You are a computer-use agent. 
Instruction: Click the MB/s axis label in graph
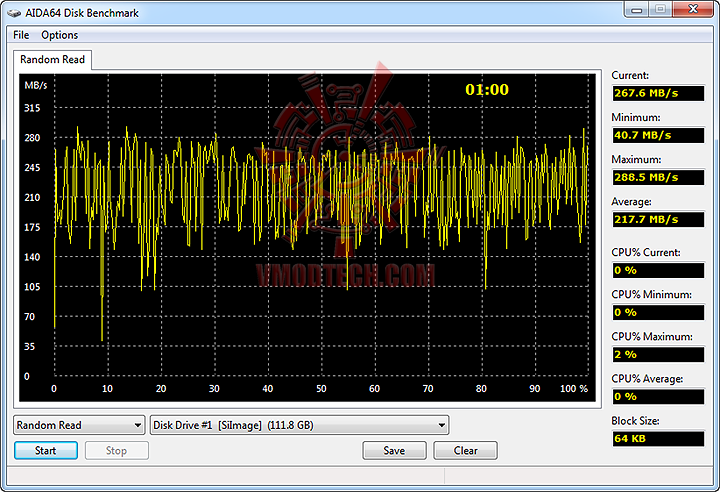tap(36, 85)
